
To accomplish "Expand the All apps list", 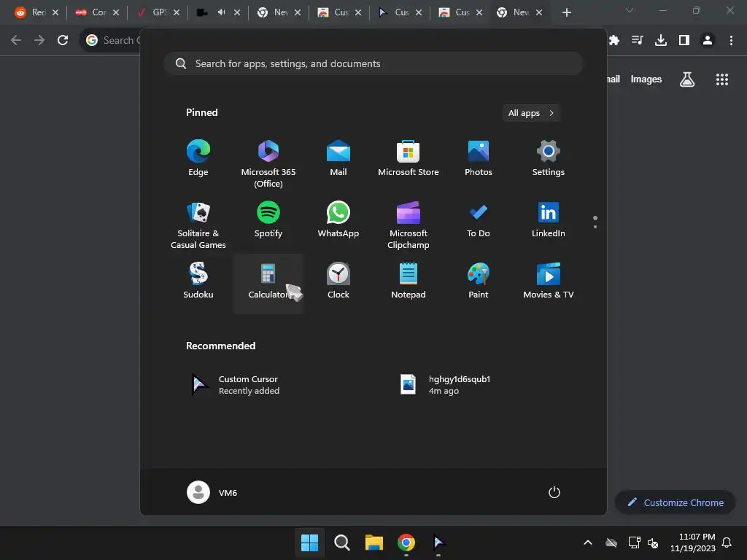I will pyautogui.click(x=531, y=113).
